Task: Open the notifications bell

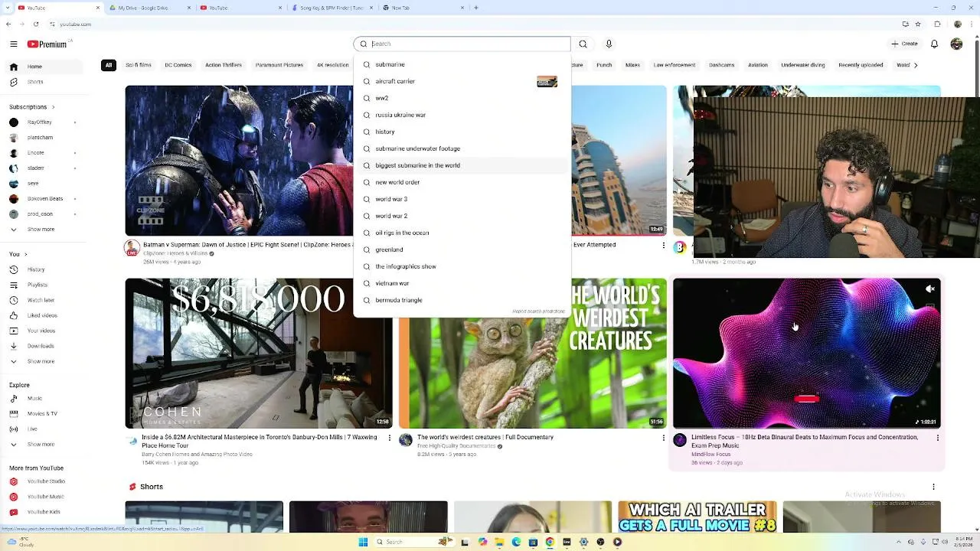Action: pos(934,44)
